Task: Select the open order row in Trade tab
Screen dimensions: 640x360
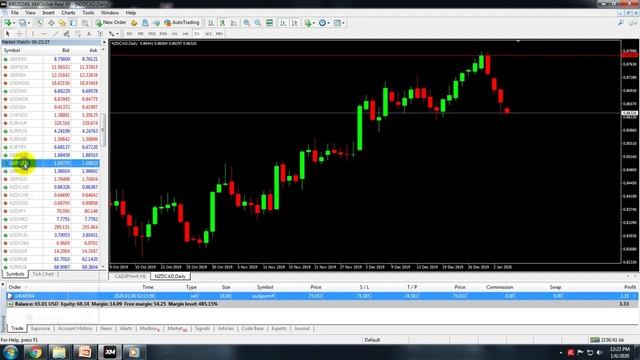Action: (x=322, y=296)
